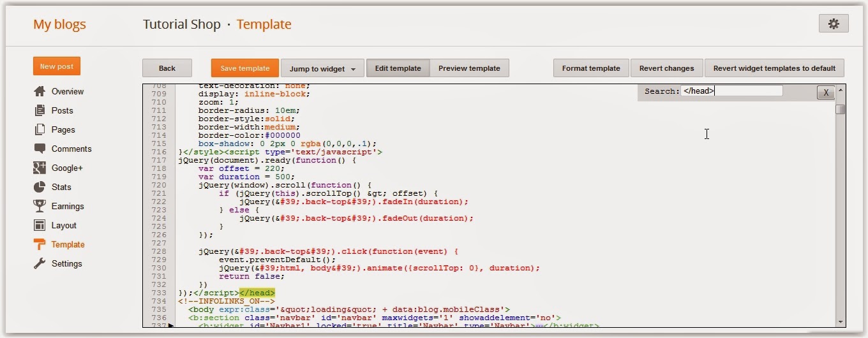Click the Google+ icon in sidebar
The width and height of the screenshot is (868, 338).
40,168
